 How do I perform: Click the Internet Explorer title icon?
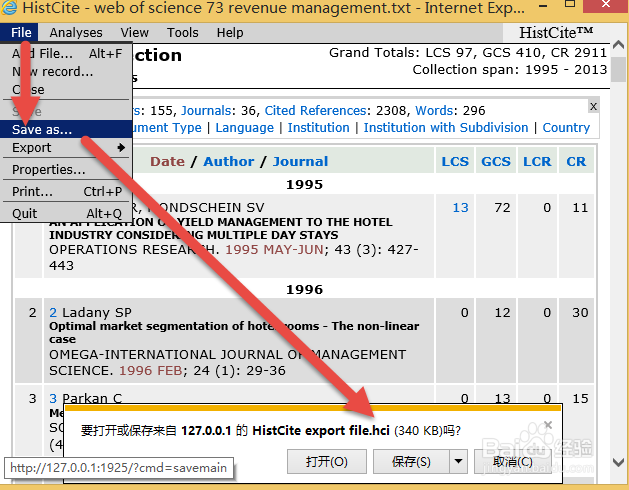tap(9, 7)
